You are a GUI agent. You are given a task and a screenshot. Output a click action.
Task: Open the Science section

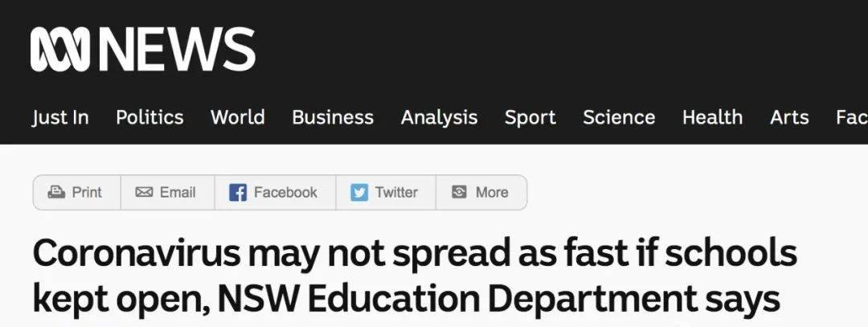[619, 117]
